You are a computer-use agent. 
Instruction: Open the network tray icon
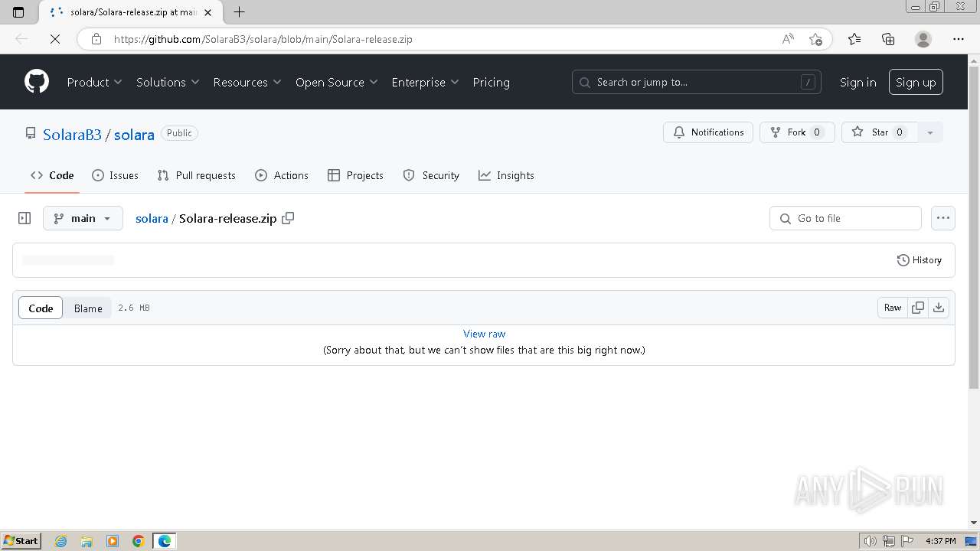tap(888, 541)
